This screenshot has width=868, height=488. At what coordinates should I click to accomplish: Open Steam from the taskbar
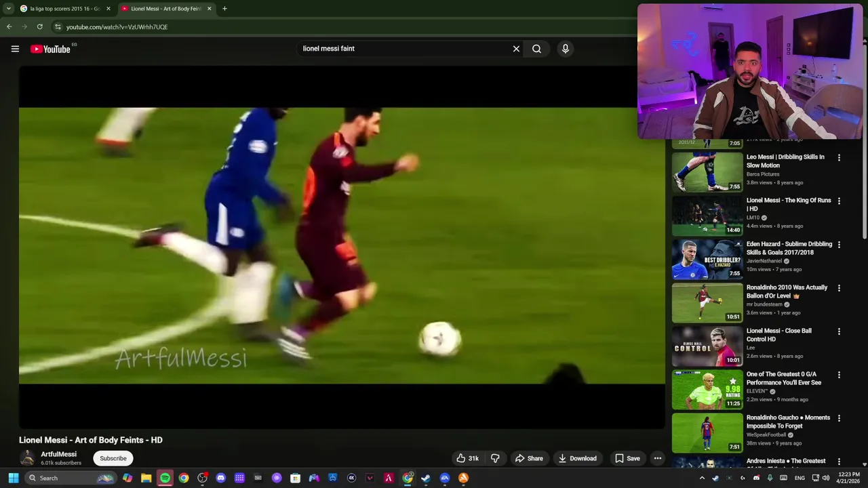click(x=426, y=478)
